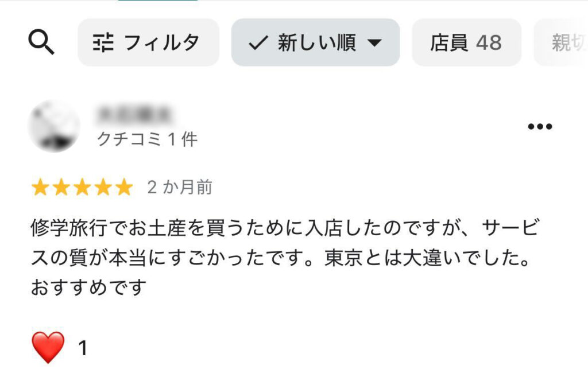Click the like count number 1
The height and width of the screenshot is (385, 588).
click(82, 348)
